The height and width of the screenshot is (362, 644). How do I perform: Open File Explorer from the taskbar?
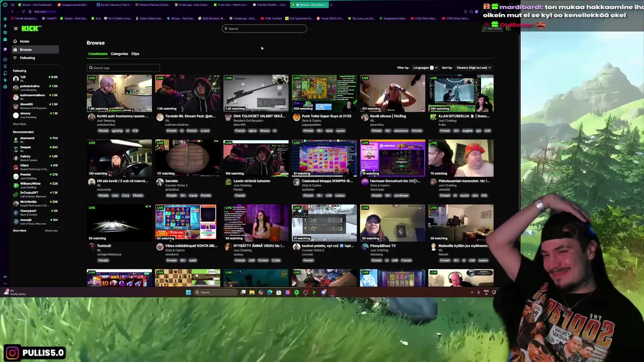pyautogui.click(x=252, y=292)
